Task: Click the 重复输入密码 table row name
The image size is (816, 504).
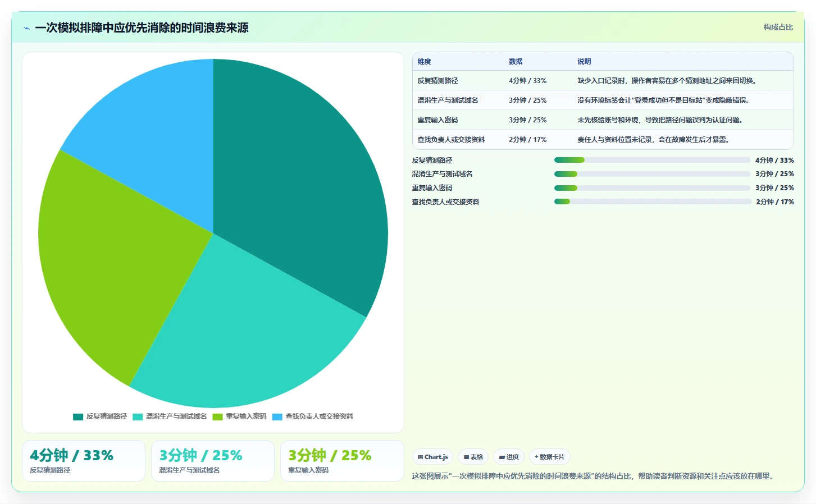Action: tap(437, 120)
